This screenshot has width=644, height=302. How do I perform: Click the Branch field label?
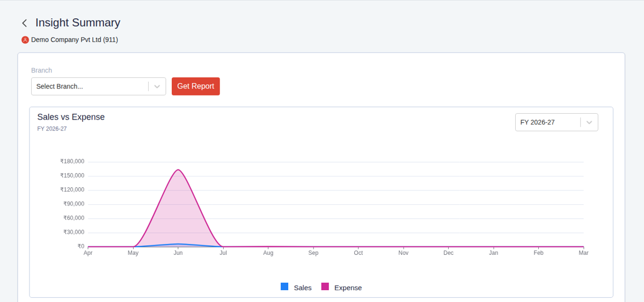[x=41, y=70]
